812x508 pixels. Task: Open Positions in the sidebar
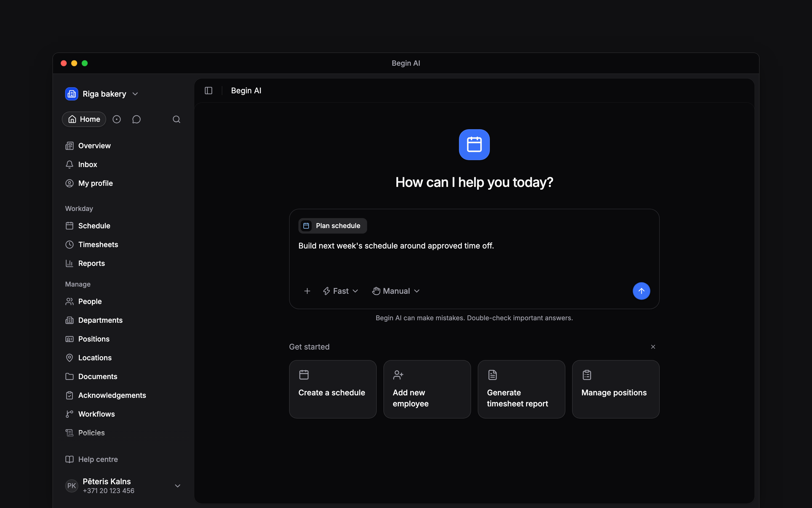coord(87,339)
